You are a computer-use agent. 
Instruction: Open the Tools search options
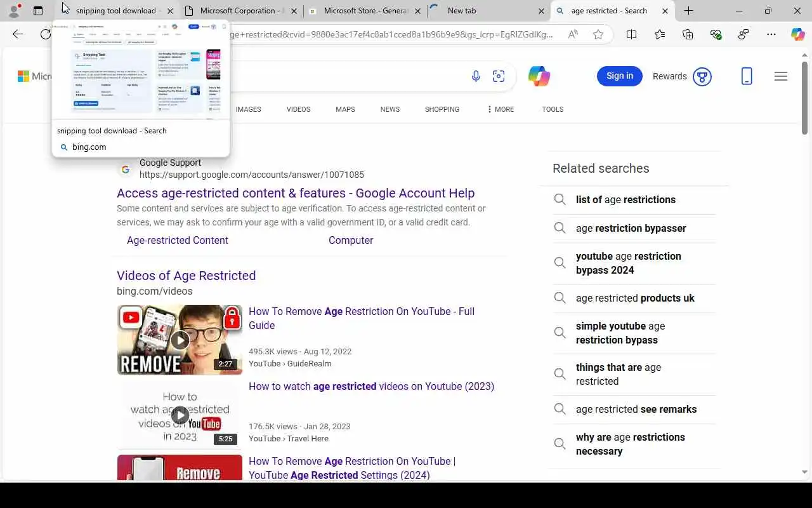click(x=553, y=109)
